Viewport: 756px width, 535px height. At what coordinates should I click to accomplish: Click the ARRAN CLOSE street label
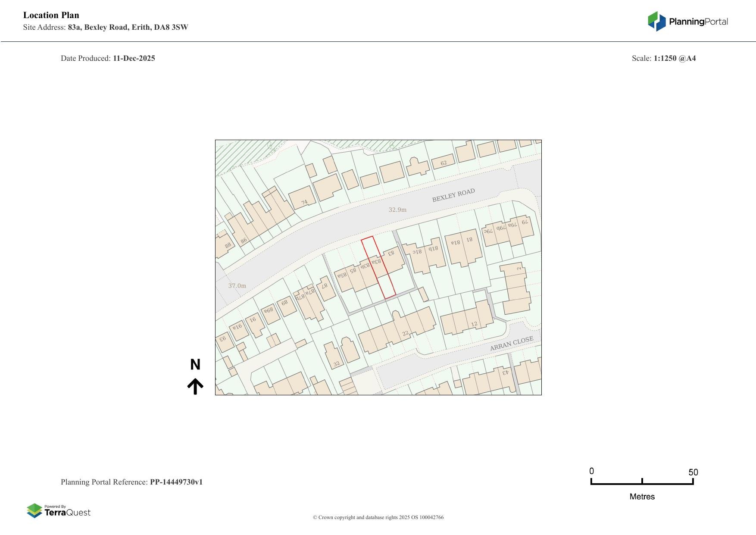pos(512,344)
